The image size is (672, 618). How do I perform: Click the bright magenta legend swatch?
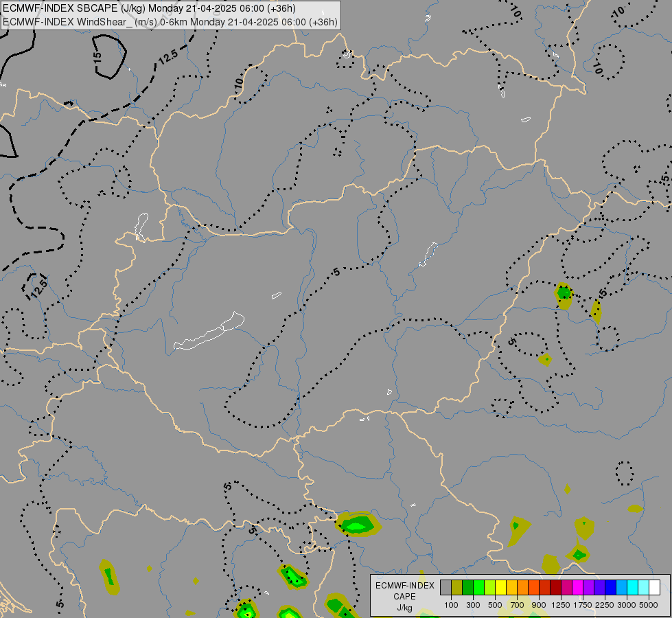click(578, 588)
